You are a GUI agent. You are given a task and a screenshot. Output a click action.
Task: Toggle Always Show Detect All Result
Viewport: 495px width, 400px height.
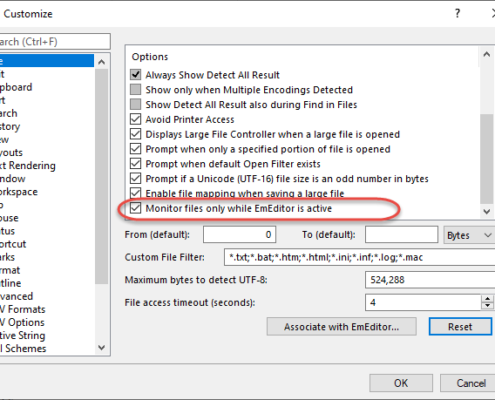(x=135, y=74)
